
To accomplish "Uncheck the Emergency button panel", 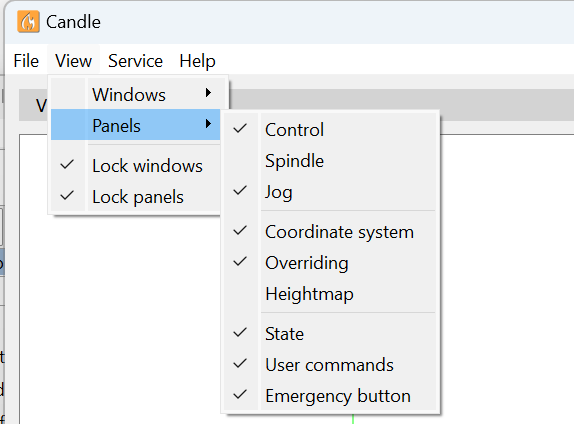I will [330, 396].
